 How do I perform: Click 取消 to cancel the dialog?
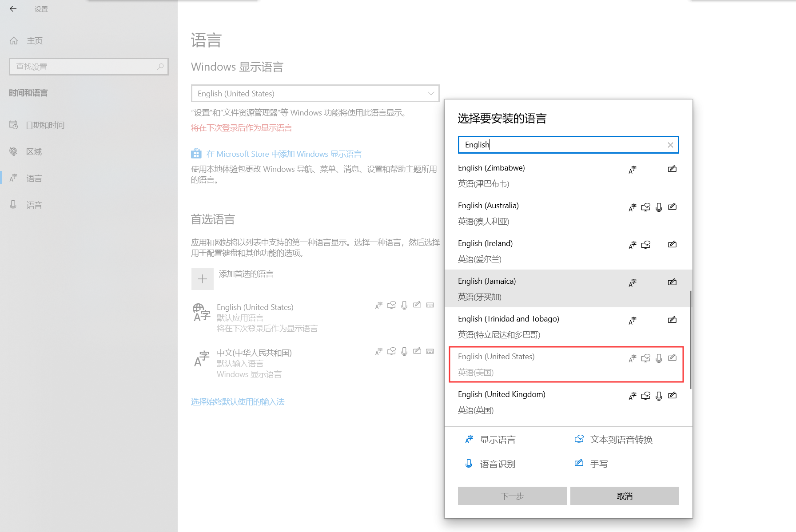625,496
